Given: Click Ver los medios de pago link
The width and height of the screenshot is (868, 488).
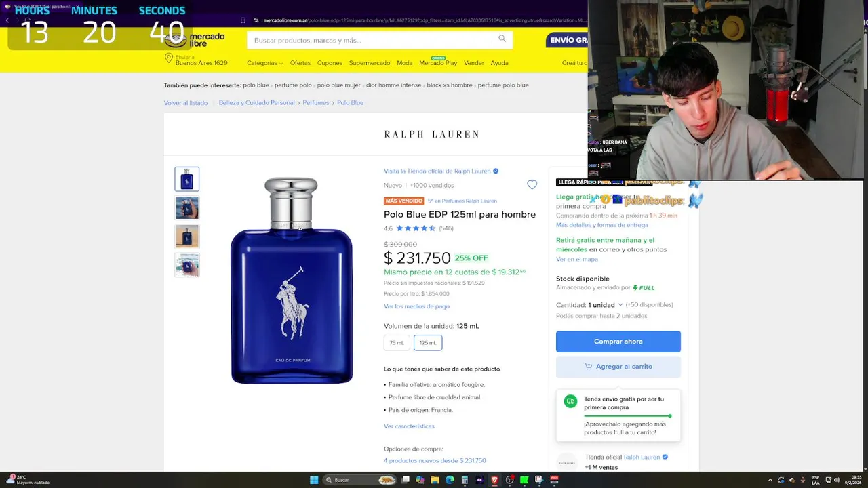Looking at the screenshot, I should coord(417,306).
